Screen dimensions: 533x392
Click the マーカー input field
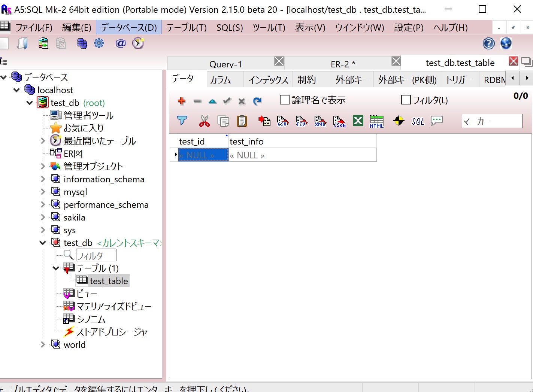(x=491, y=121)
